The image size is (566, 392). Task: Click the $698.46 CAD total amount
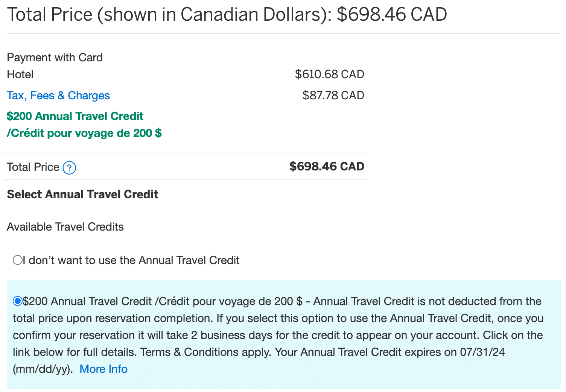pyautogui.click(x=327, y=166)
